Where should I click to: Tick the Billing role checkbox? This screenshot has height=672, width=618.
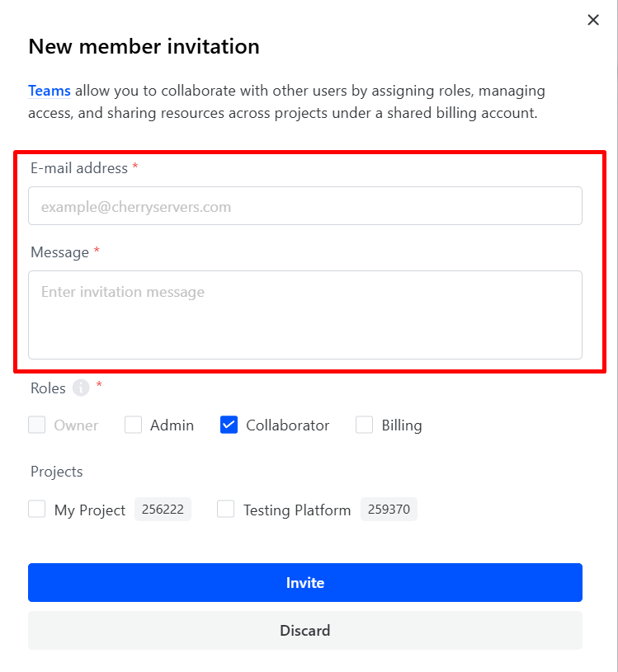(365, 425)
